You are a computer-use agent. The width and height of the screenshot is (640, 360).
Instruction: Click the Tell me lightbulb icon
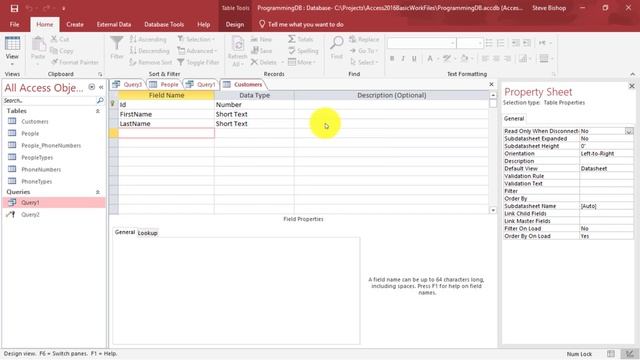(262, 24)
